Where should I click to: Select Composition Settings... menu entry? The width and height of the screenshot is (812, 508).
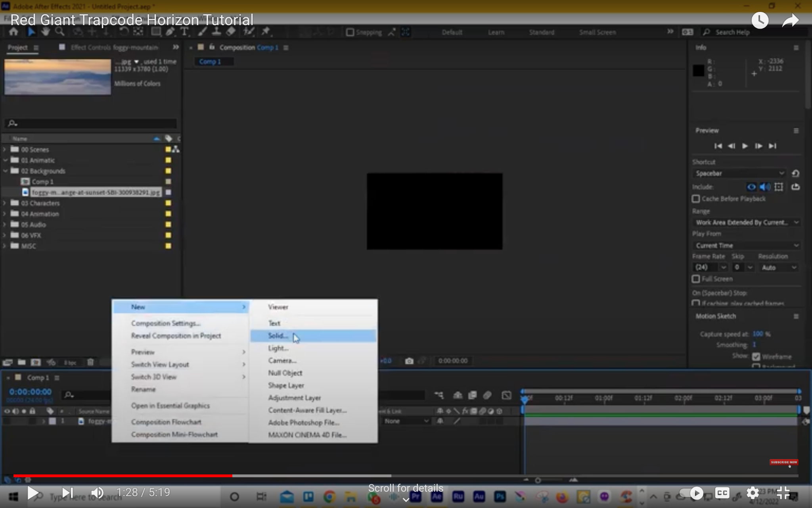(x=165, y=323)
